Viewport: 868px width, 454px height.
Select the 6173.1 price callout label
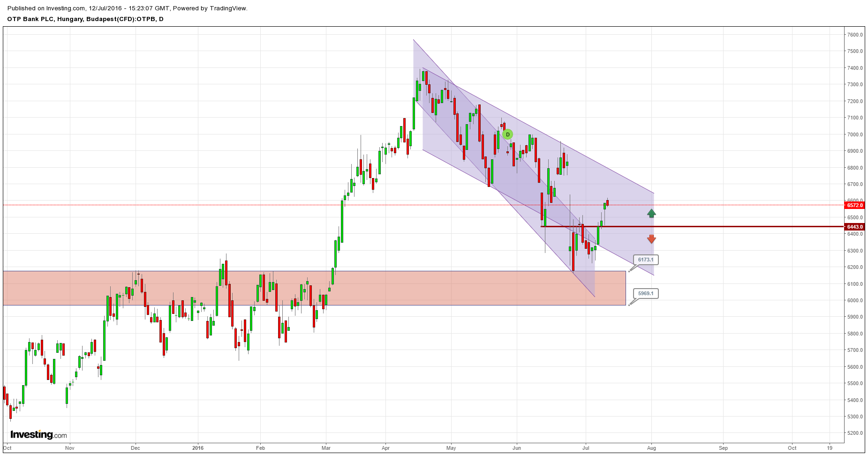645,260
